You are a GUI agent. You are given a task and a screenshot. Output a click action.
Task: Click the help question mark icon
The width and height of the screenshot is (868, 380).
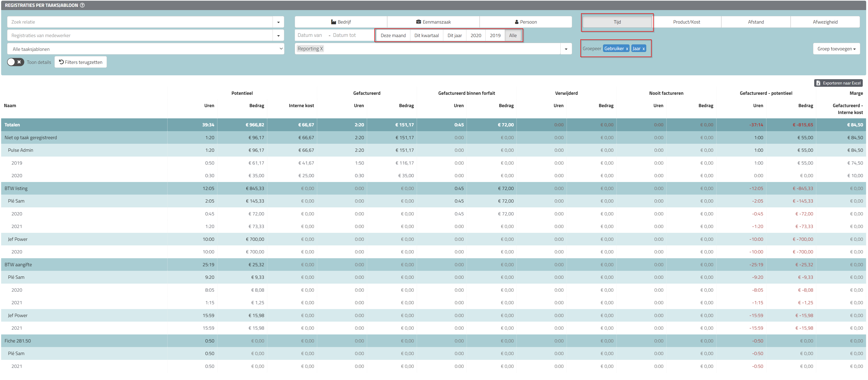pos(82,5)
